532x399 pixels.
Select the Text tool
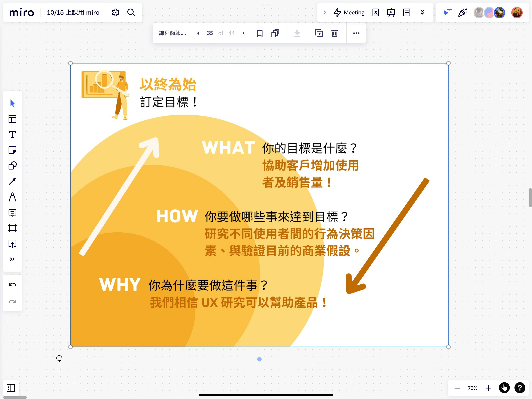[12, 135]
